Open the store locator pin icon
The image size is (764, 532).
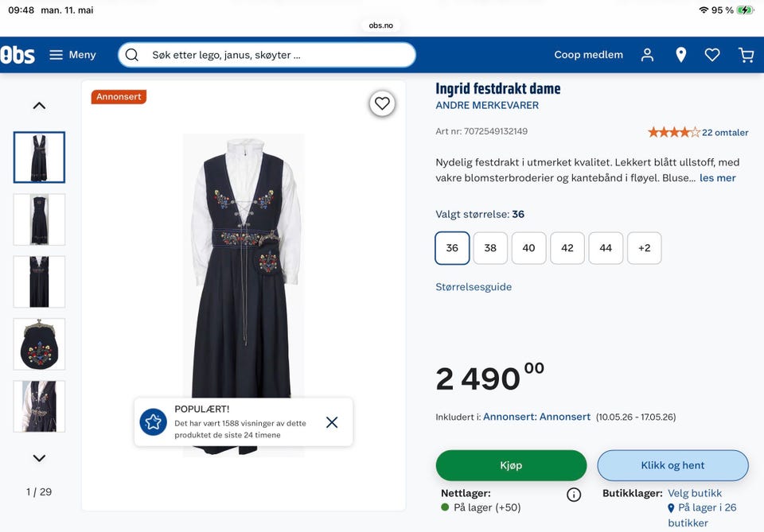click(x=680, y=55)
